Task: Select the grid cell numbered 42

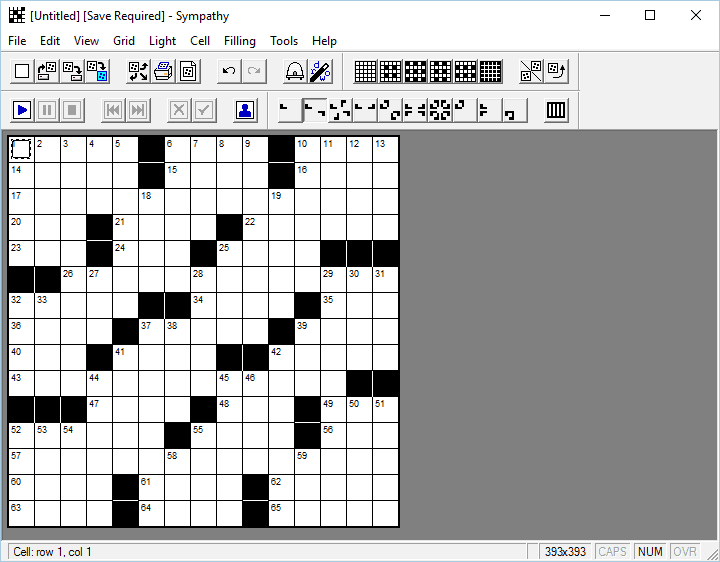Action: pos(281,358)
